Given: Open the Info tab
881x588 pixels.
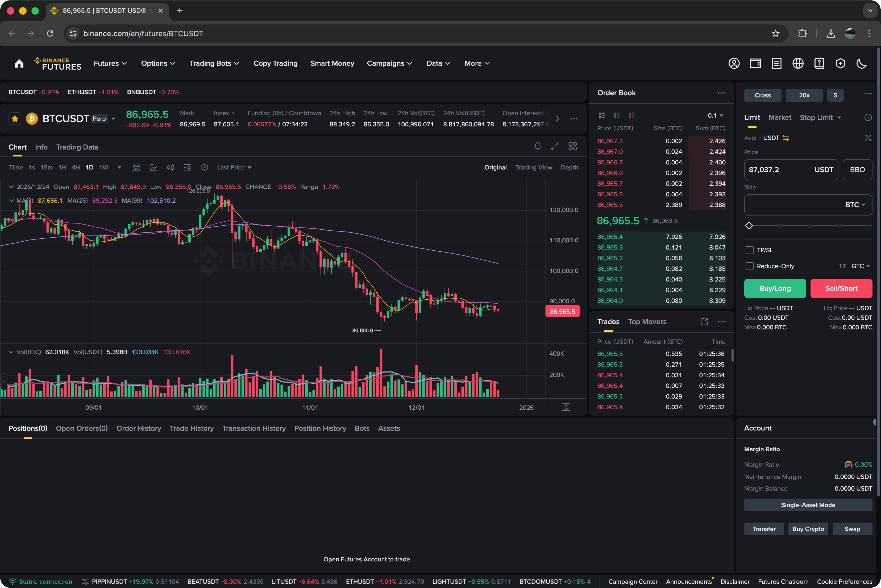Looking at the screenshot, I should pos(41,147).
